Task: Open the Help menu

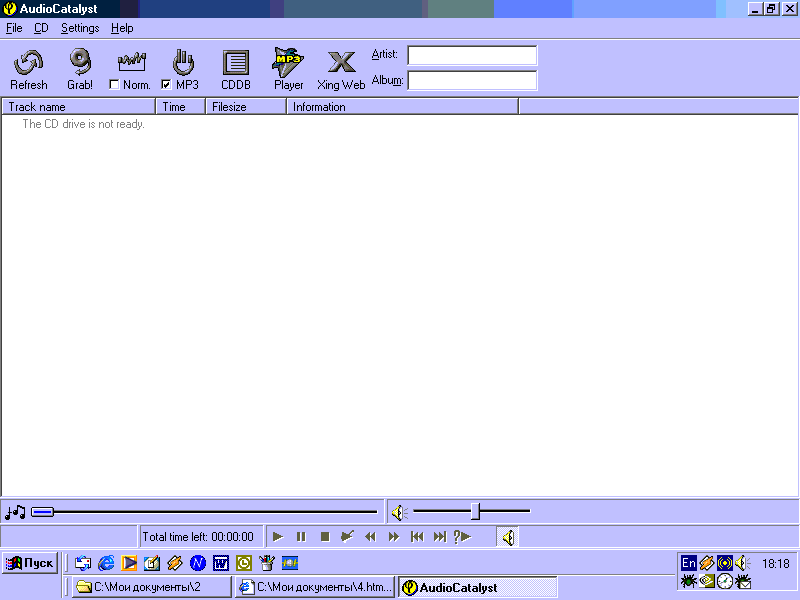Action: coord(122,28)
